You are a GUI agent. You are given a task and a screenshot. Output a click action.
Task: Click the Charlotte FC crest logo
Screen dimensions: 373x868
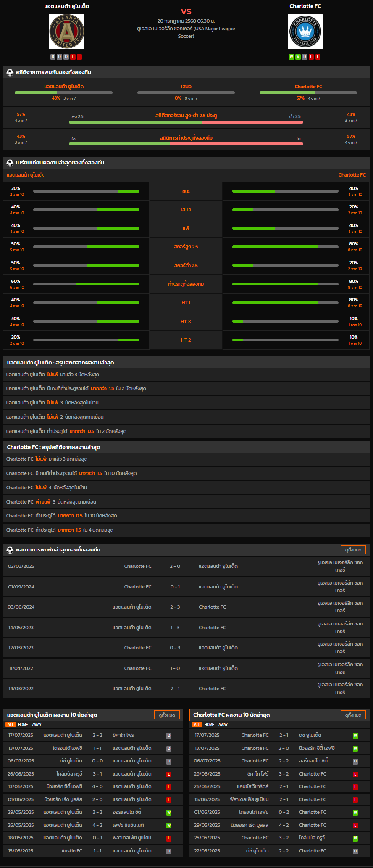click(305, 31)
